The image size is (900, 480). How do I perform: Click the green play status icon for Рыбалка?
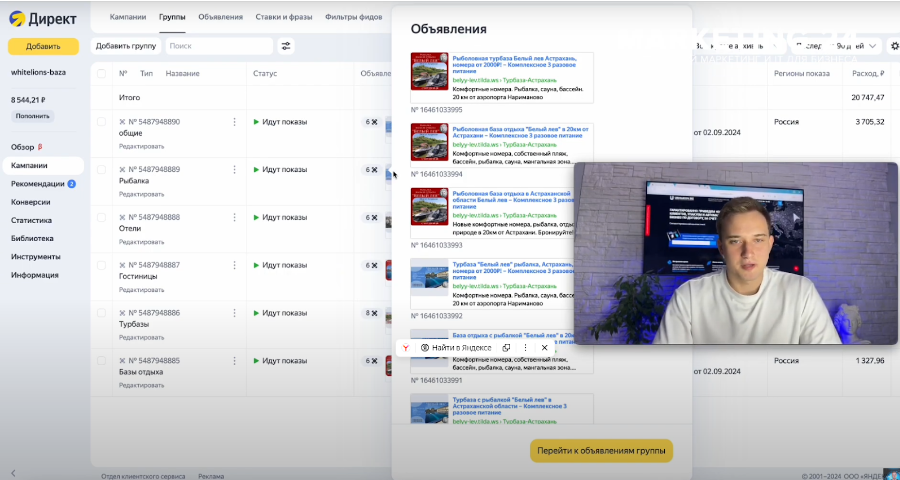[257, 169]
